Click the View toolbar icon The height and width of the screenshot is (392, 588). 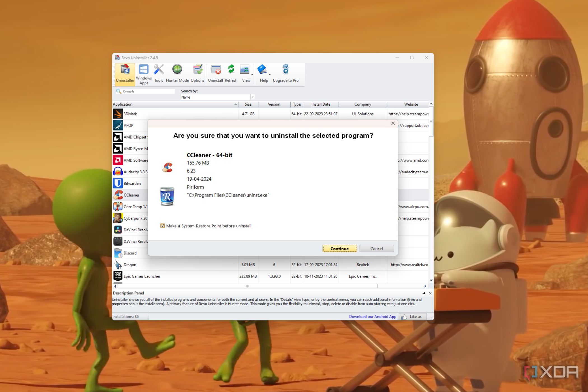click(x=245, y=74)
